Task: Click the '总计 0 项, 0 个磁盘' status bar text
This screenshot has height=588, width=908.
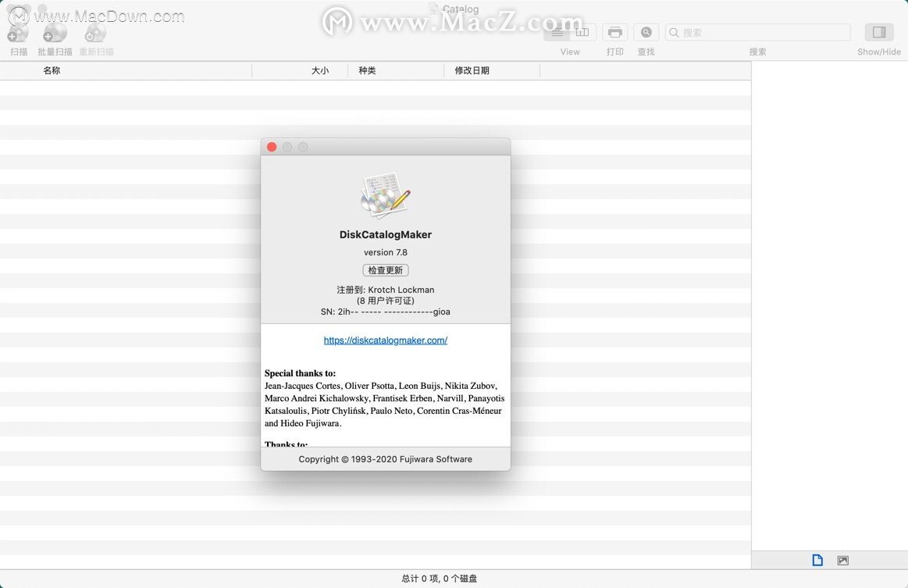Action: click(440, 578)
